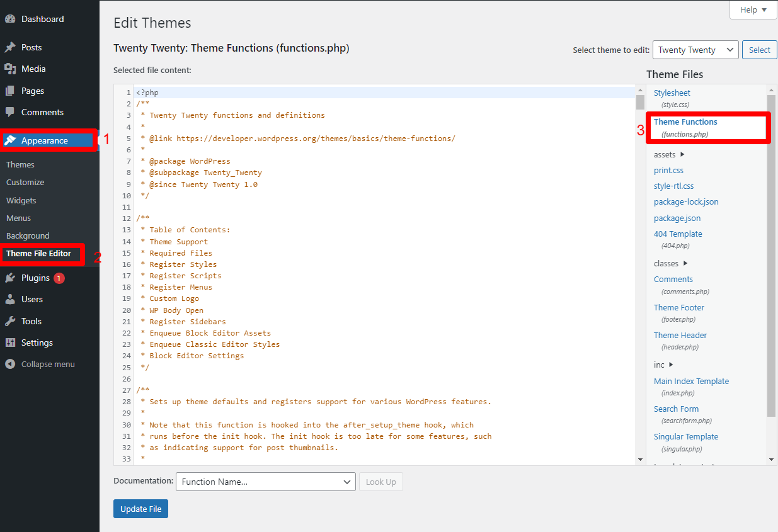Select the Posts pushpin icon
Image resolution: width=778 pixels, height=532 pixels.
pyautogui.click(x=11, y=47)
